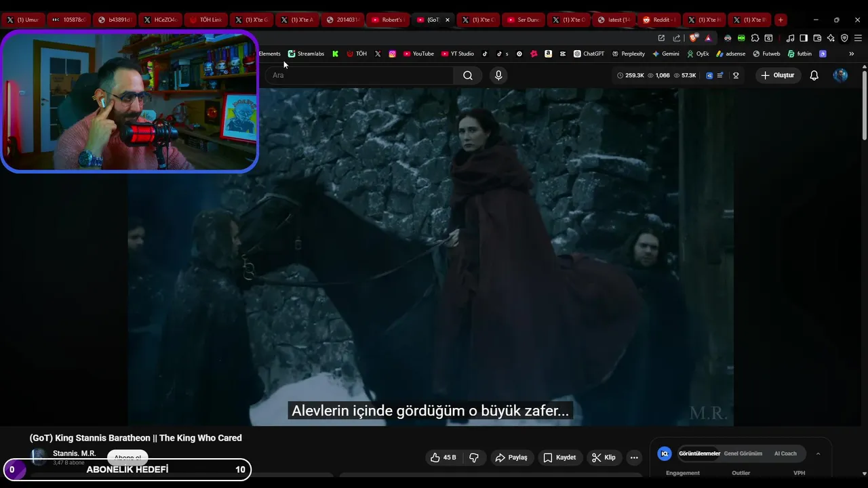Image resolution: width=868 pixels, height=488 pixels.
Task: Click the Outlier label in vidIQ panel
Action: tap(741, 473)
